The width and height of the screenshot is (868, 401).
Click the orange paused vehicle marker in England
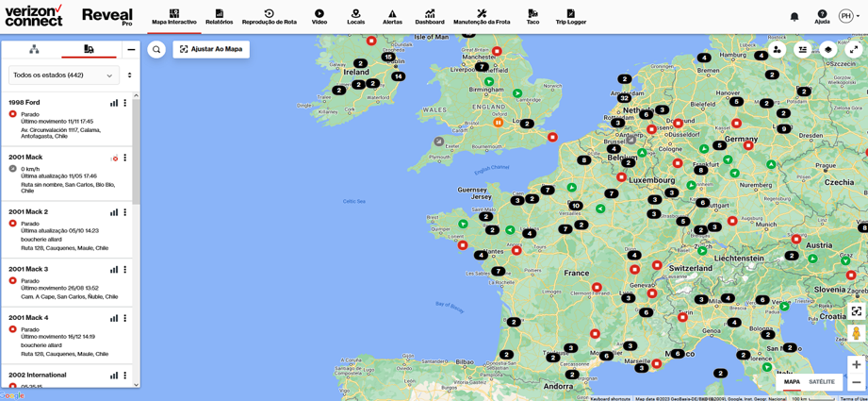tap(498, 123)
